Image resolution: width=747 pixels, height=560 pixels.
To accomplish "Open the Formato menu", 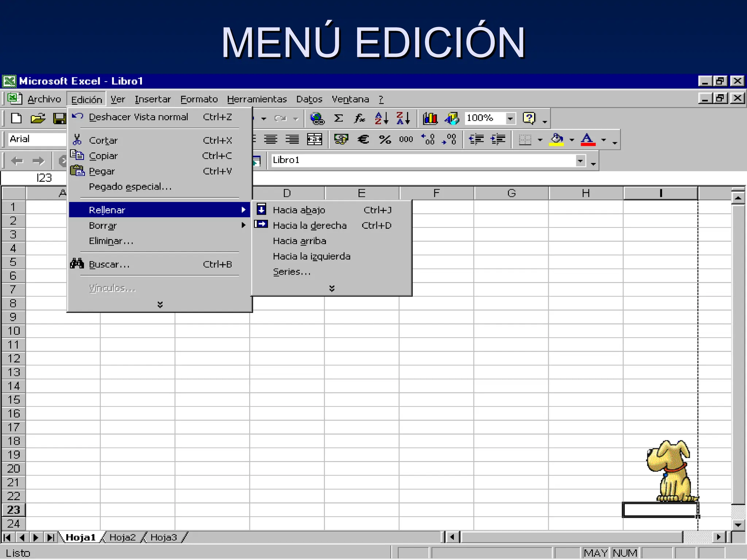I will pos(199,99).
